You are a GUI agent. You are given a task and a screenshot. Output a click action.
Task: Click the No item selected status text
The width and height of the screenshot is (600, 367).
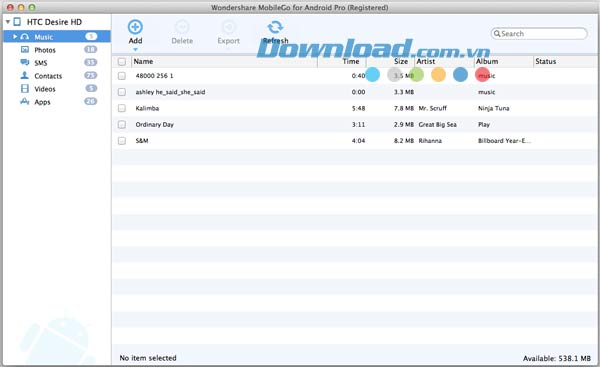pyautogui.click(x=148, y=358)
